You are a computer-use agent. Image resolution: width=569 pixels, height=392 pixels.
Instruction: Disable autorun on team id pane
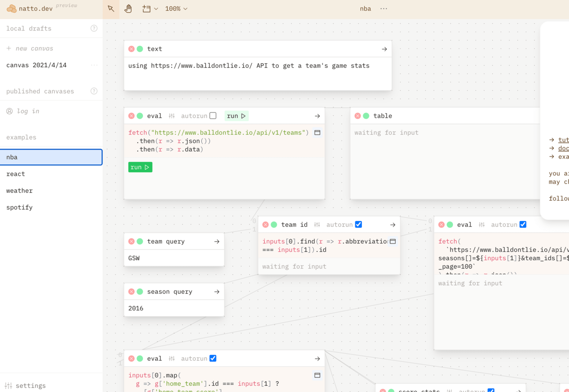click(x=358, y=224)
